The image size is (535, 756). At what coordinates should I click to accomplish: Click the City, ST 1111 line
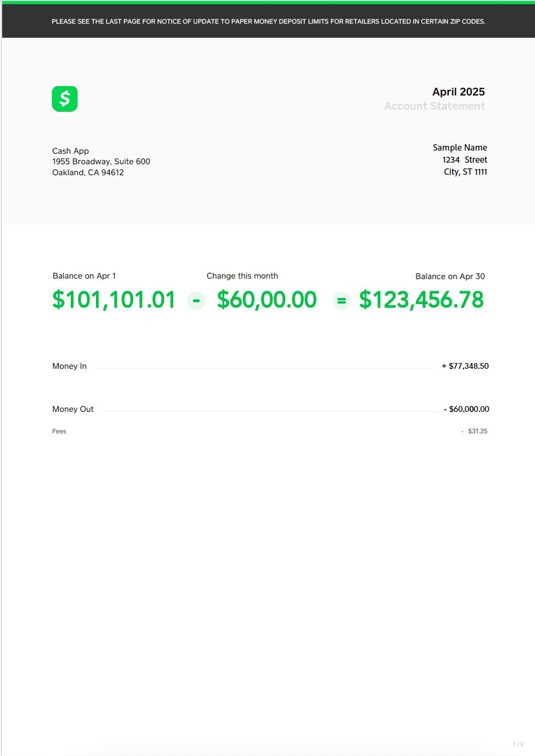pos(465,172)
